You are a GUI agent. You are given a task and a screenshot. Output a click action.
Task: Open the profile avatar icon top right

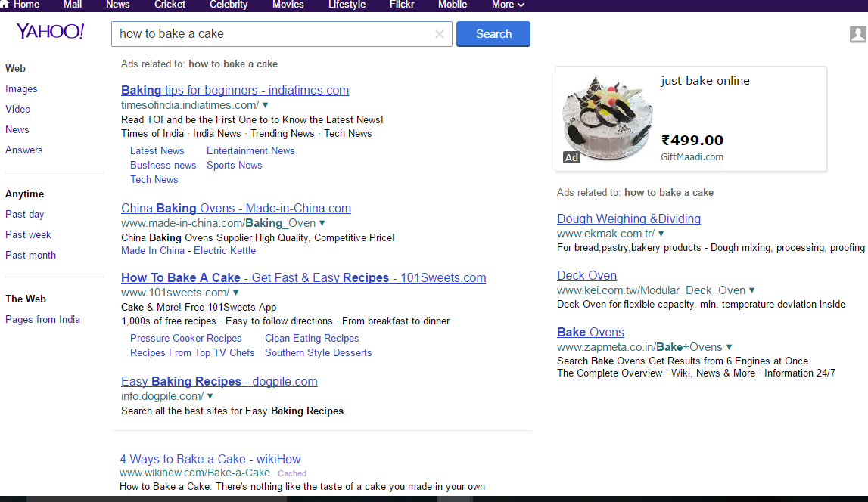point(857,34)
